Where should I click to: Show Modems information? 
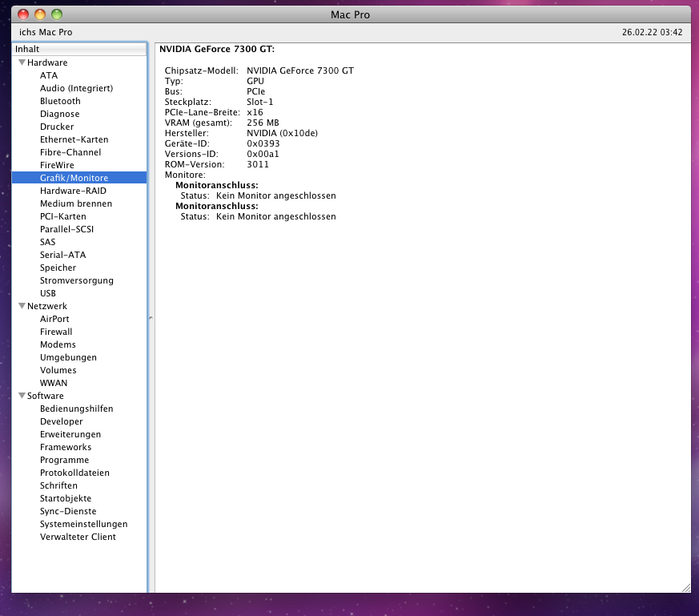click(x=58, y=344)
